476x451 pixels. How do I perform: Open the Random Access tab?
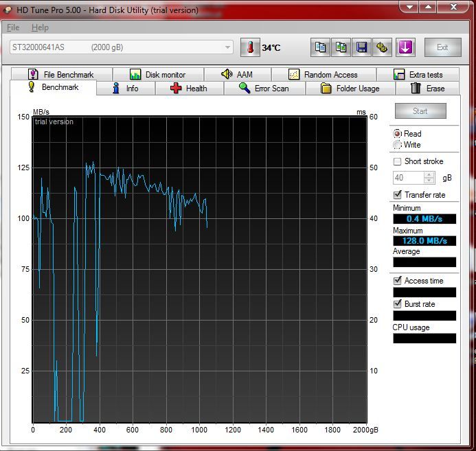click(x=324, y=74)
